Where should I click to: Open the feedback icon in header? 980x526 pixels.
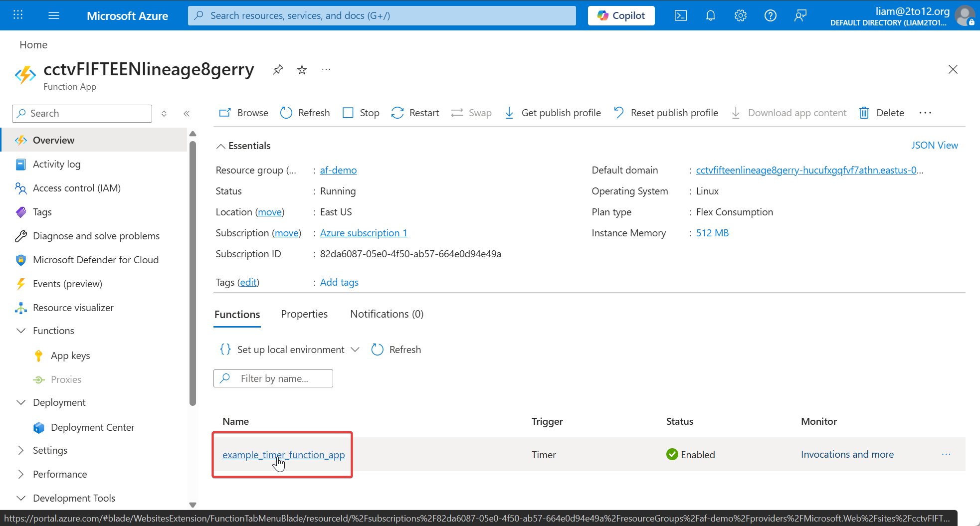coord(800,15)
